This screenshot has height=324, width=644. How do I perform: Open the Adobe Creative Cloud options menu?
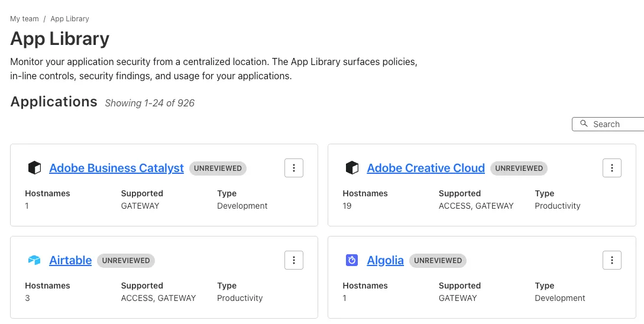click(612, 168)
